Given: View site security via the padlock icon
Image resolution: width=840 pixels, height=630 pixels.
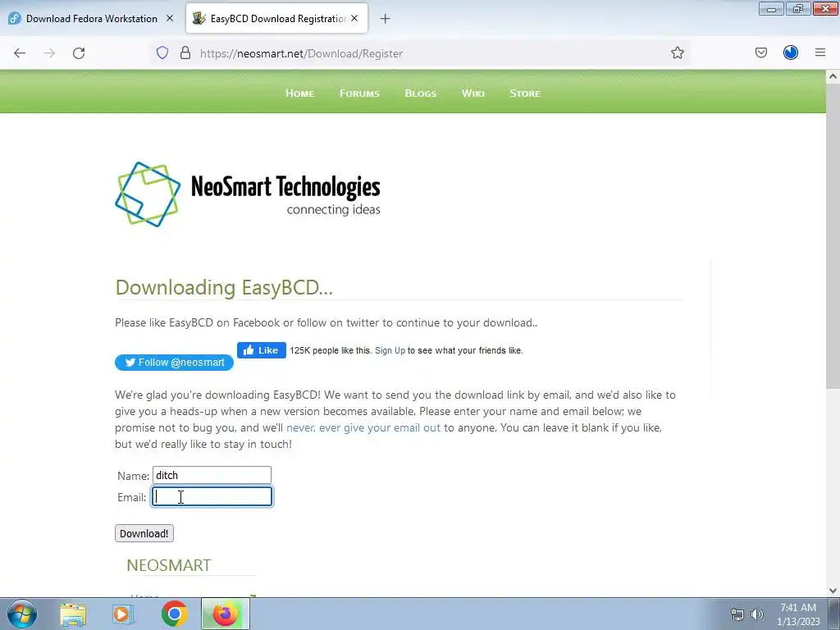Looking at the screenshot, I should 185,52.
